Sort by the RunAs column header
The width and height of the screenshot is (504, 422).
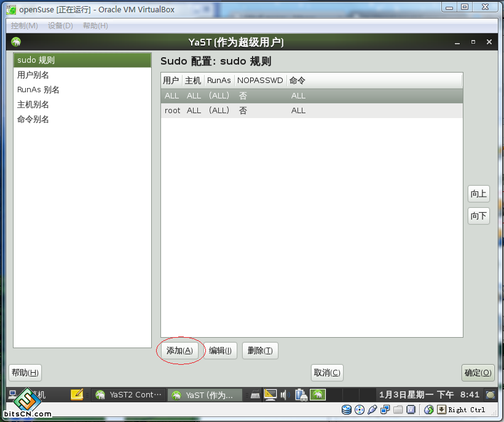point(219,81)
